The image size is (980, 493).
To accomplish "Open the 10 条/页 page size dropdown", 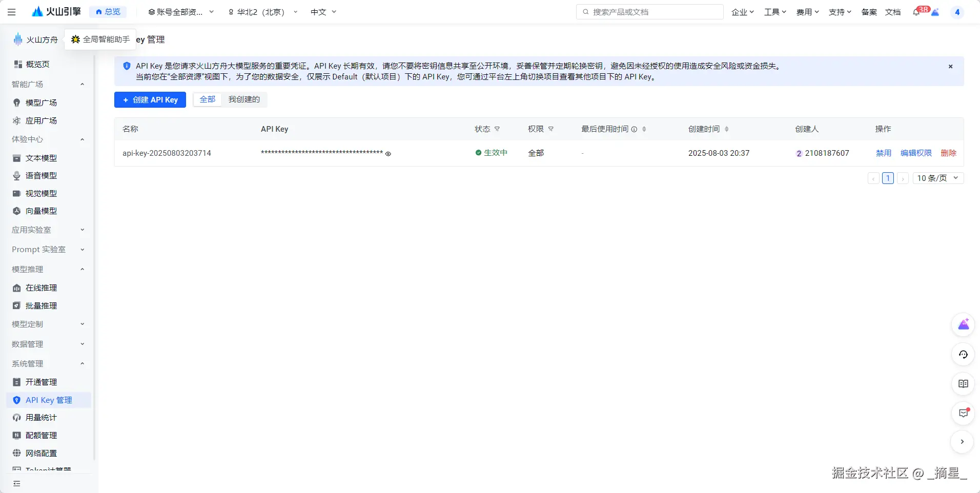I will tap(938, 178).
